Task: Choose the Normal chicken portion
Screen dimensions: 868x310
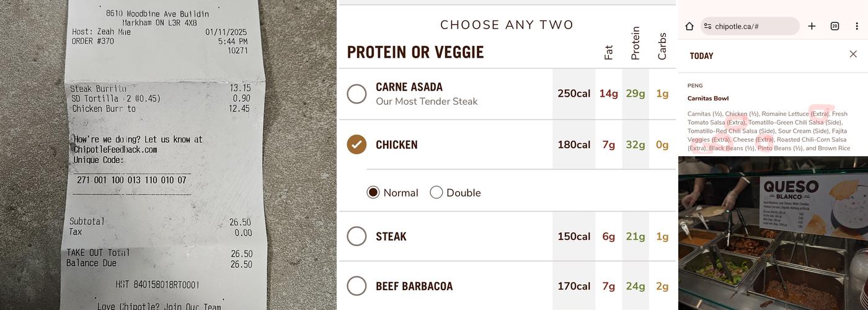Action: tap(373, 192)
